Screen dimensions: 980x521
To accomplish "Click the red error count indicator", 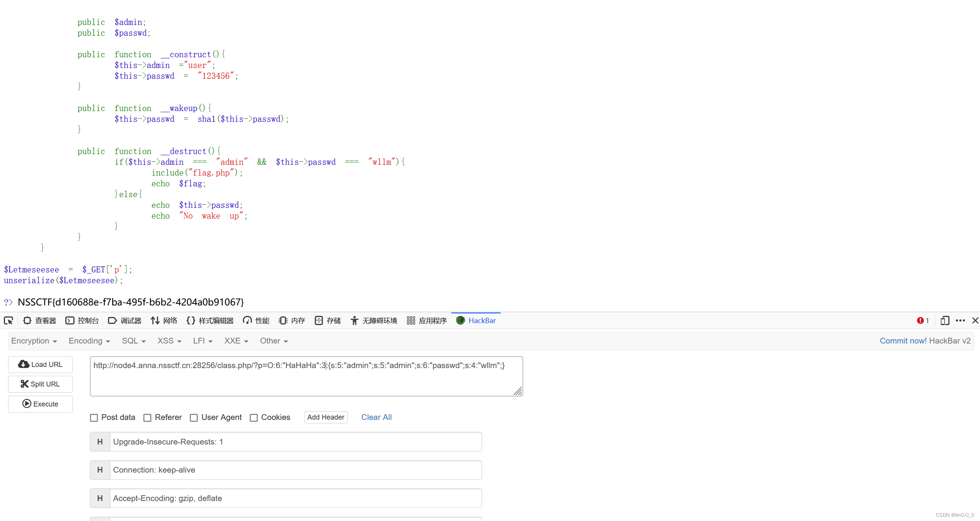I will [922, 320].
